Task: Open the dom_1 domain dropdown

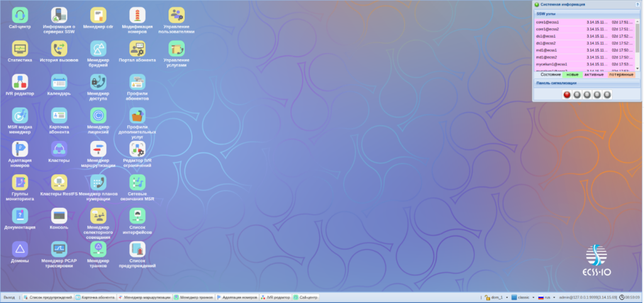Action: click(494, 297)
